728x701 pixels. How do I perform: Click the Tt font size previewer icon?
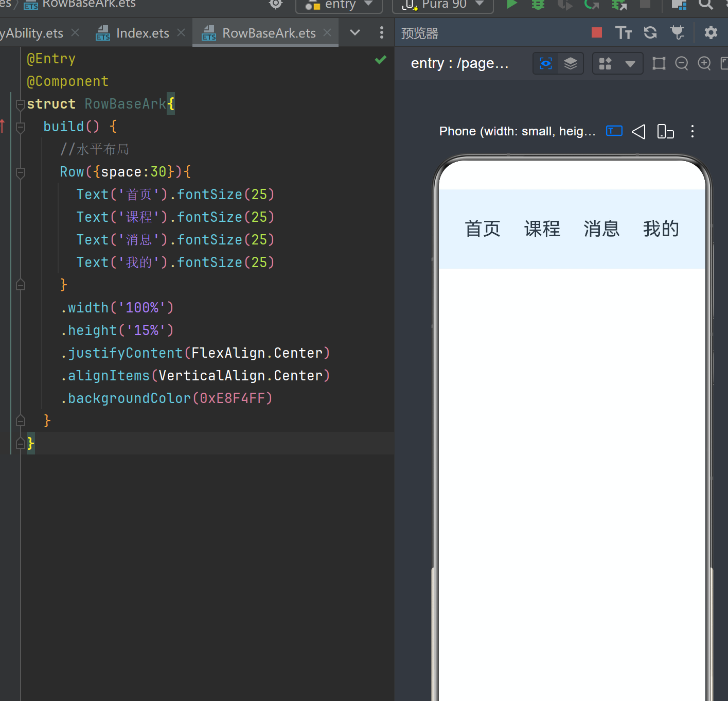[624, 32]
